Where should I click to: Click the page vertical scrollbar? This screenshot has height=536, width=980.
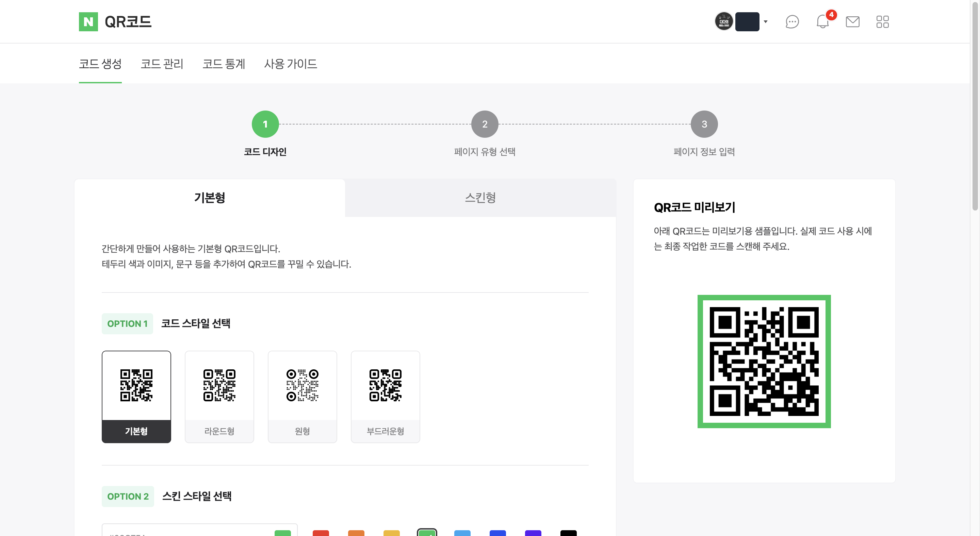pyautogui.click(x=975, y=106)
